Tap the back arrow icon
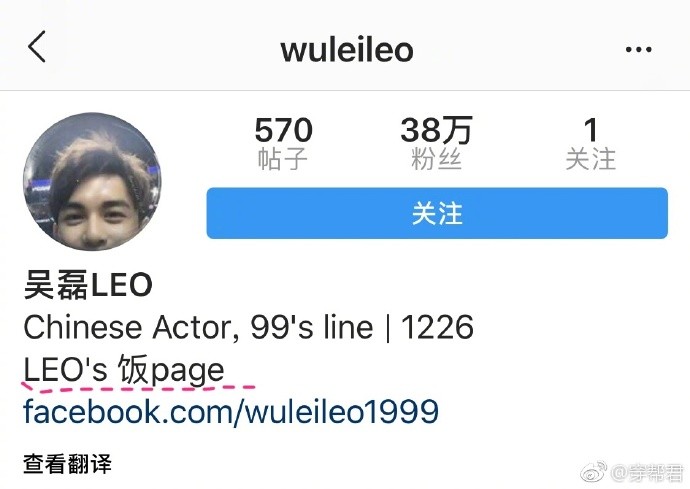Screen dimensions: 690x489 click(37, 47)
